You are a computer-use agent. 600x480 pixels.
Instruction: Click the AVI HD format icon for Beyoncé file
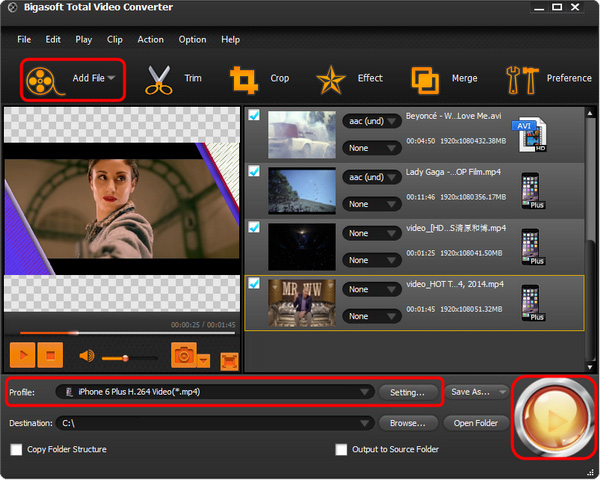point(530,135)
